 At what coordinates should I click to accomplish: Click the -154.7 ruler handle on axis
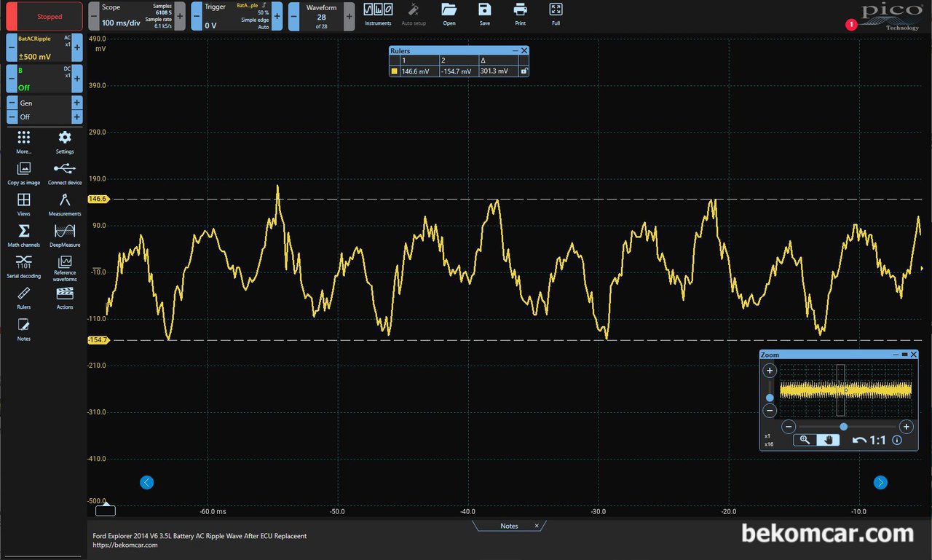click(98, 340)
